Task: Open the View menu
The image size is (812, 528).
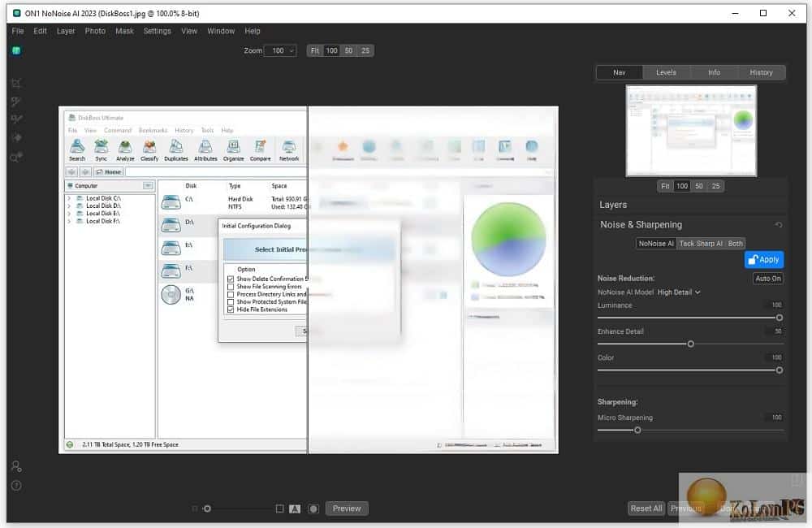Action: (x=189, y=31)
